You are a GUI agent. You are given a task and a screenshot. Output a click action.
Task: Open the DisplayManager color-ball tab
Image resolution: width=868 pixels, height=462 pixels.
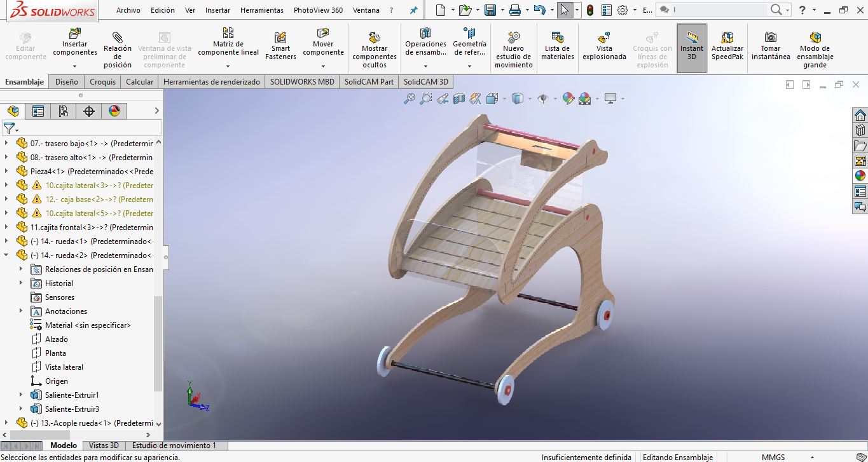[x=114, y=111]
